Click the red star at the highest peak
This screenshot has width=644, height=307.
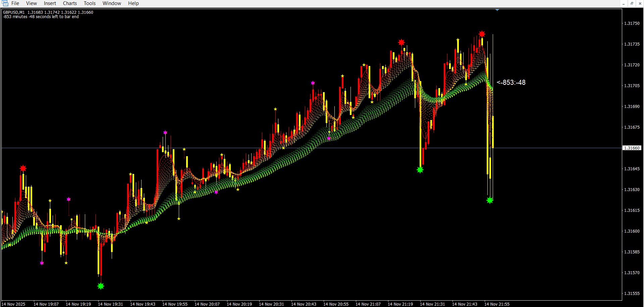coord(482,34)
